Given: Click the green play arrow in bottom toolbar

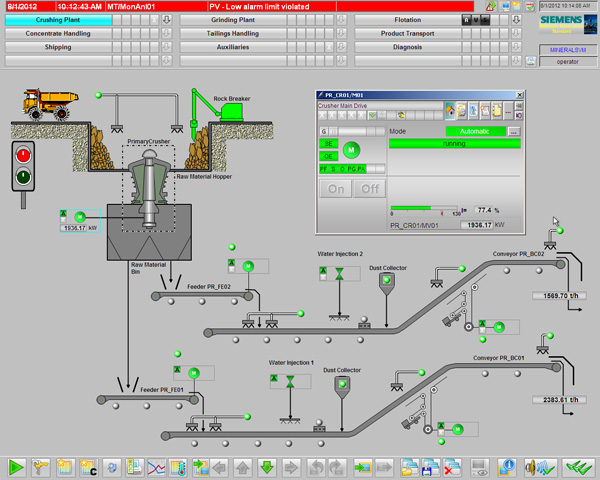Looking at the screenshot, I should [16, 467].
